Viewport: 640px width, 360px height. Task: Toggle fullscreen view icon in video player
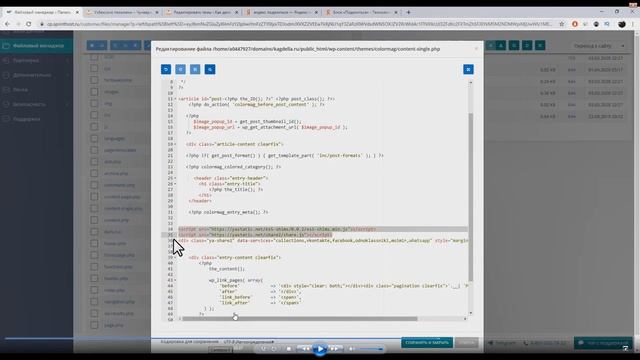tap(625, 348)
